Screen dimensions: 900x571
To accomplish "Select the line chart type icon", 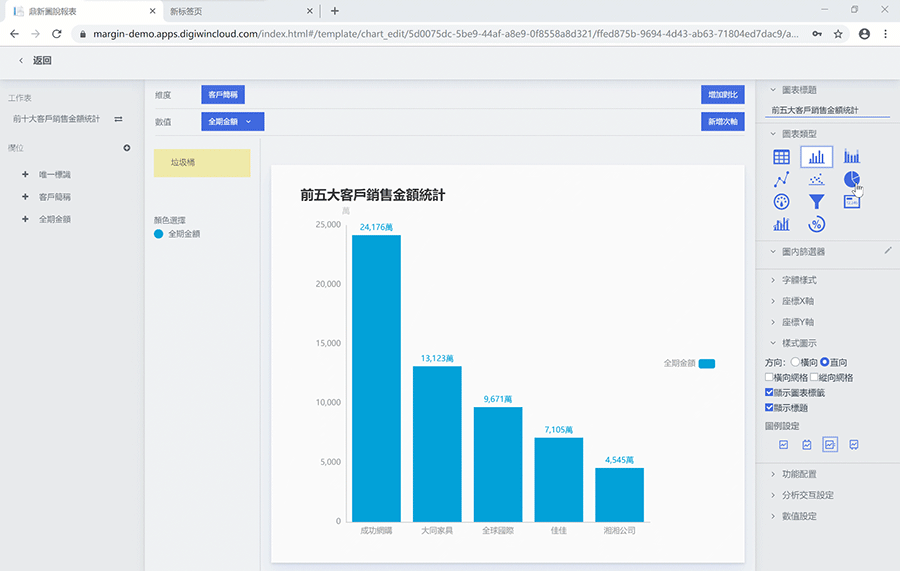I will click(782, 179).
